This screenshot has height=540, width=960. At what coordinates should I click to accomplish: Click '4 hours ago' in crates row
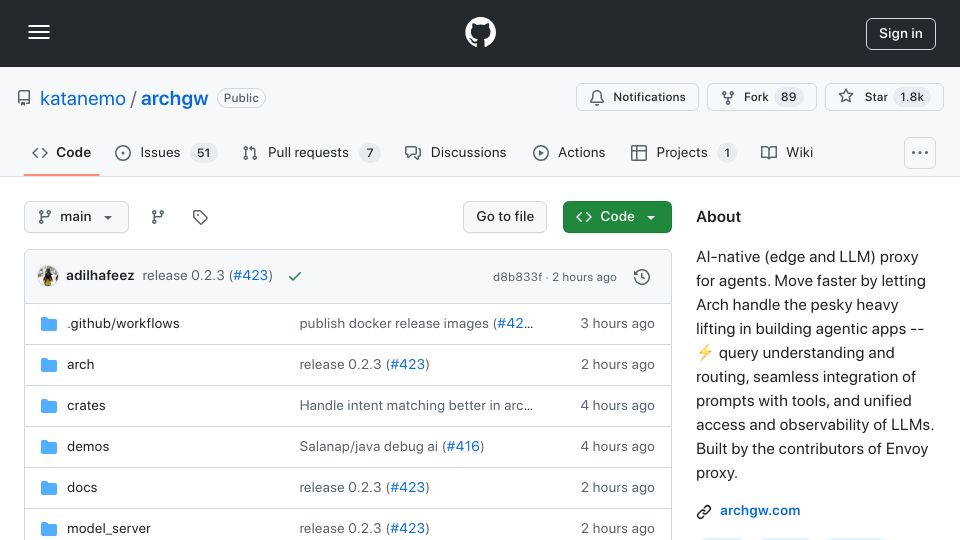click(617, 405)
